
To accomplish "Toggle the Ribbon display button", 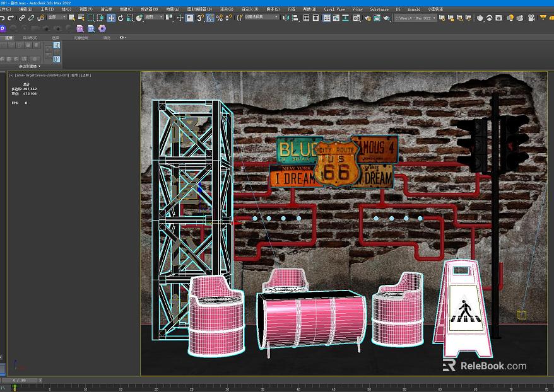I will pyautogui.click(x=326, y=18).
